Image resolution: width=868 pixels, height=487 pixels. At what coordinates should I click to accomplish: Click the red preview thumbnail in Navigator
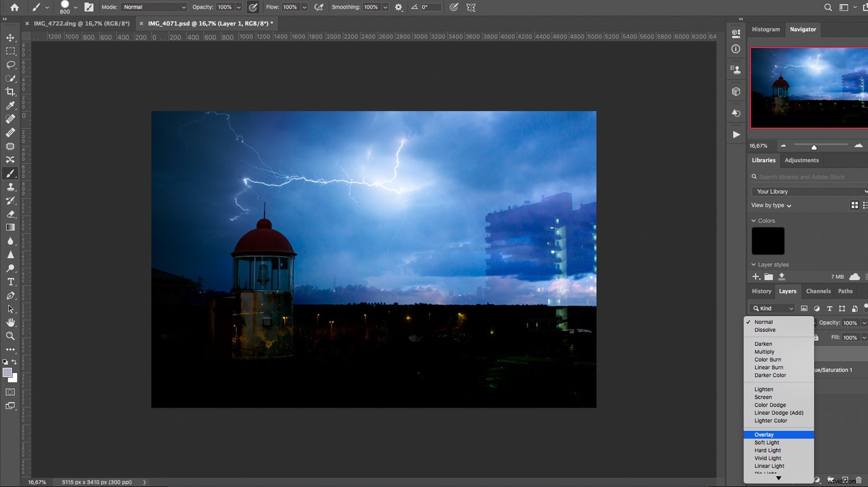pos(808,87)
